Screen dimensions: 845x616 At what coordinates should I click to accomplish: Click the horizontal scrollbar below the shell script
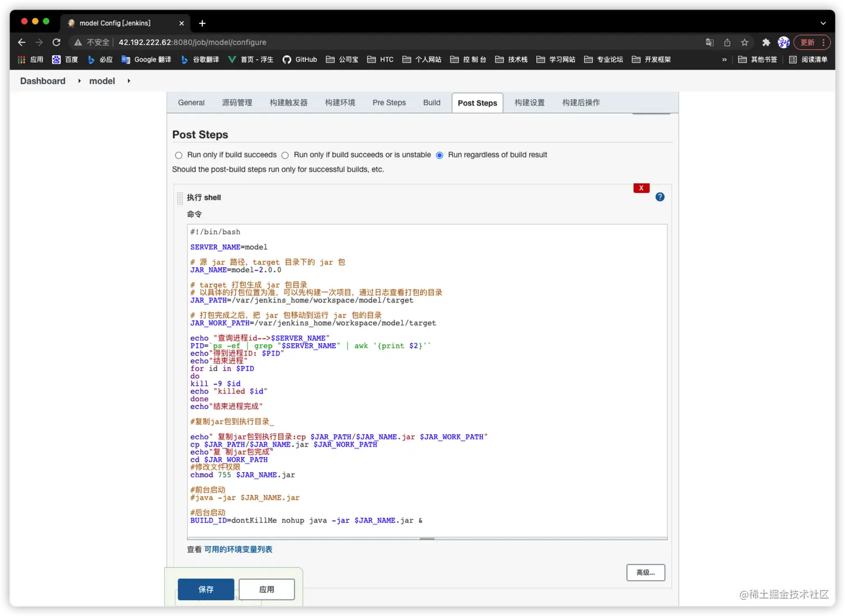pyautogui.click(x=426, y=538)
